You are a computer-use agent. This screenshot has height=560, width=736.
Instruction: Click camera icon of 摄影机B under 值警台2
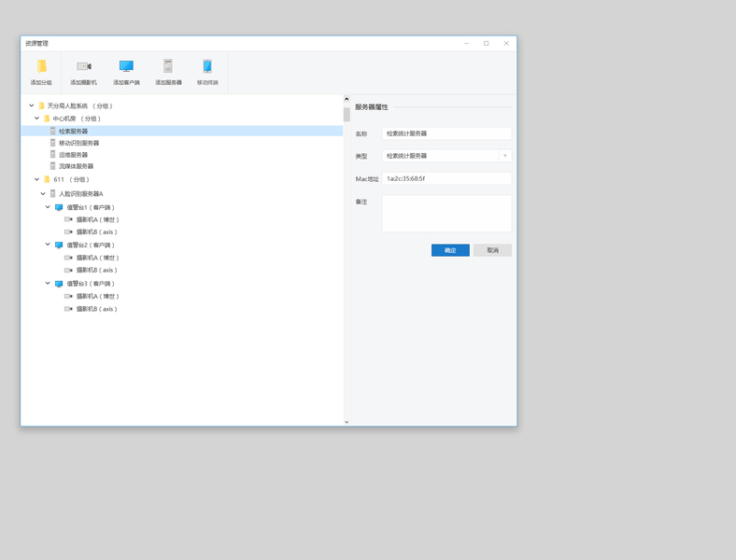click(x=68, y=270)
